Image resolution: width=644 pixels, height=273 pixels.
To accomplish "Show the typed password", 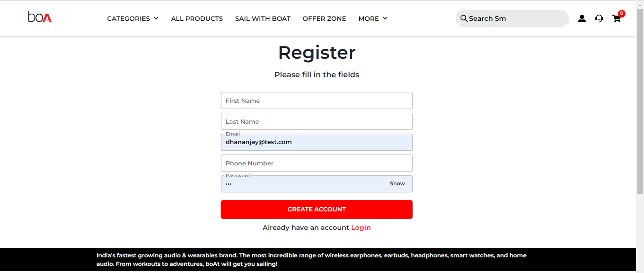I will click(x=397, y=183).
